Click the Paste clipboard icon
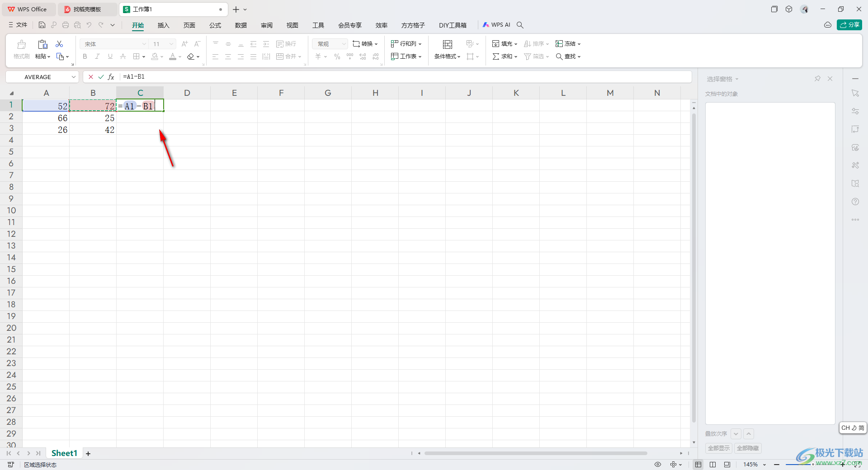This screenshot has width=868, height=470. (42, 44)
